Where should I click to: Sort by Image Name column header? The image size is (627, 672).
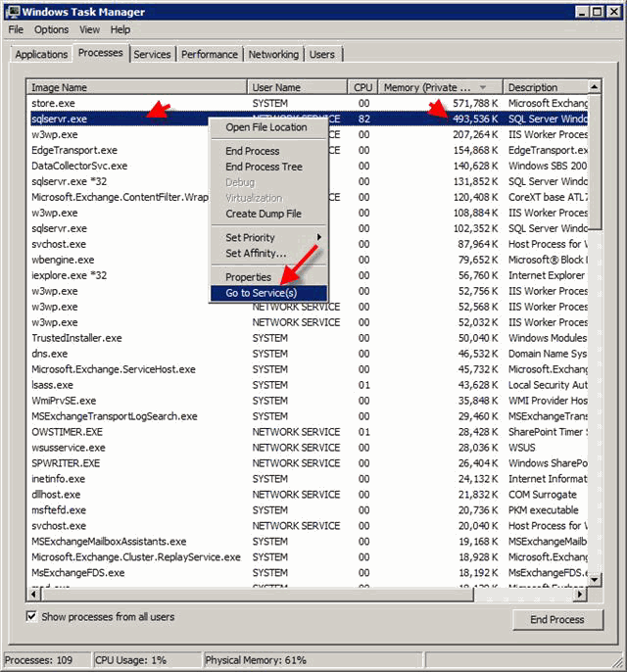tap(137, 87)
